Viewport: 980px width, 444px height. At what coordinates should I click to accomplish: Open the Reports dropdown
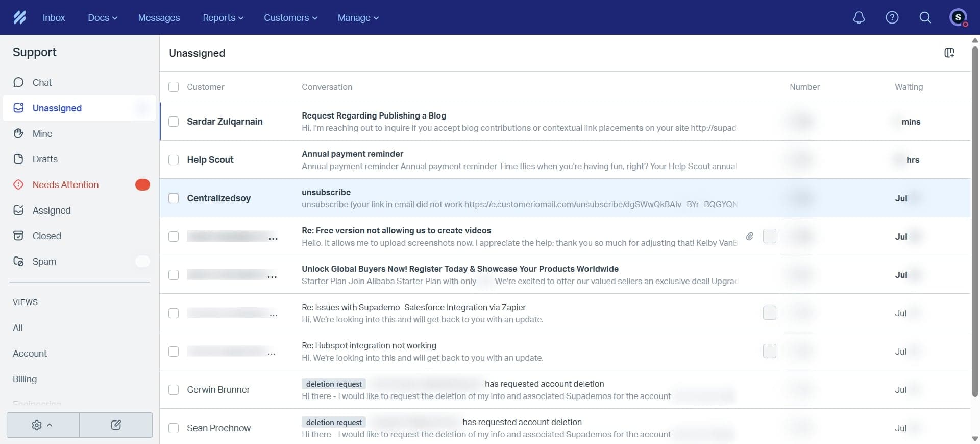tap(223, 18)
